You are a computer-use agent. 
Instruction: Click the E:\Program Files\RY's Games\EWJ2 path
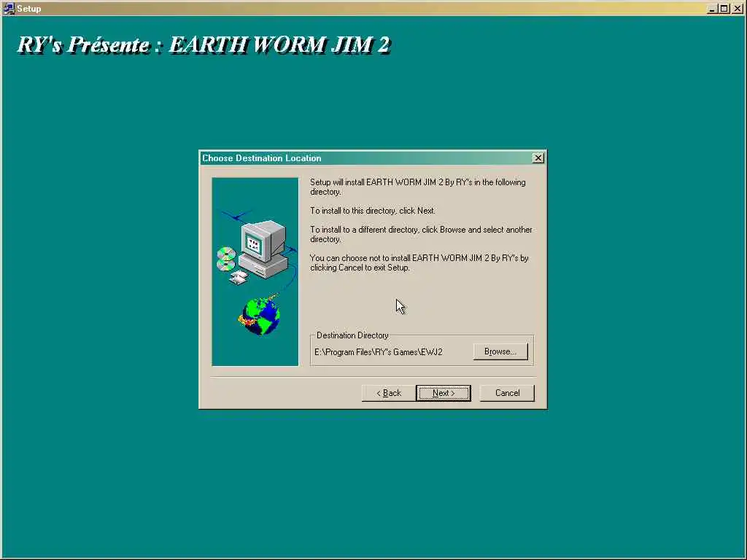379,352
